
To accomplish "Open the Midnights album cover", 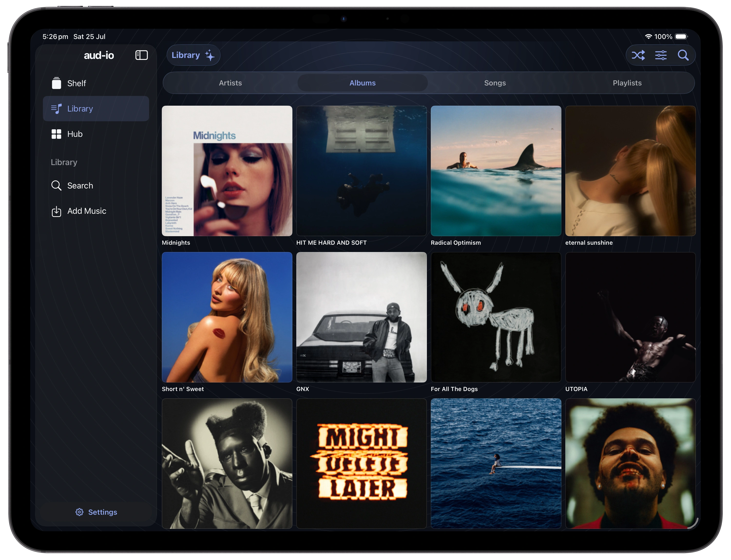I will pos(227,171).
